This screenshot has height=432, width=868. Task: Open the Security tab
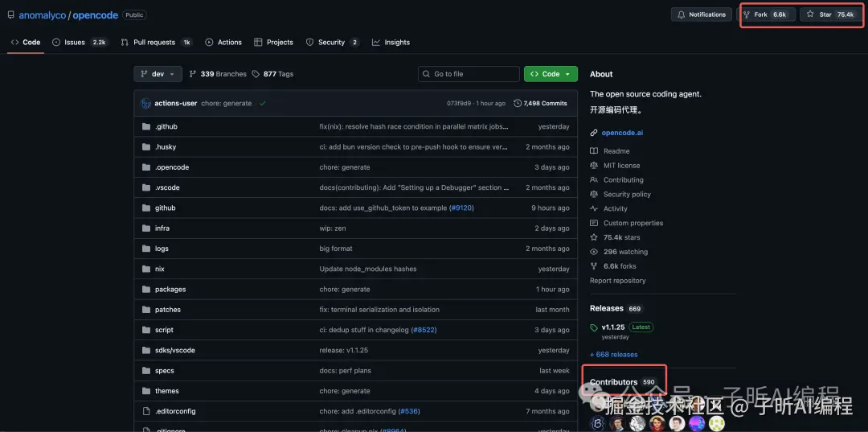[333, 42]
